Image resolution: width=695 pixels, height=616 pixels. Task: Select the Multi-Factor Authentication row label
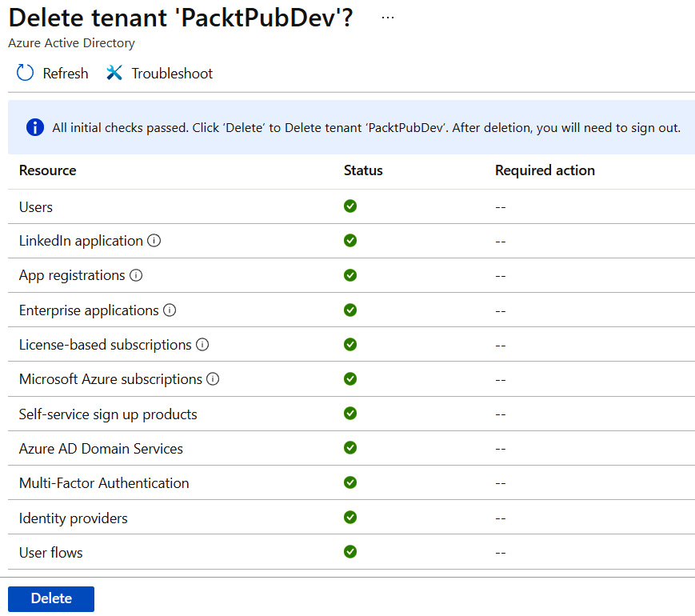click(x=104, y=483)
